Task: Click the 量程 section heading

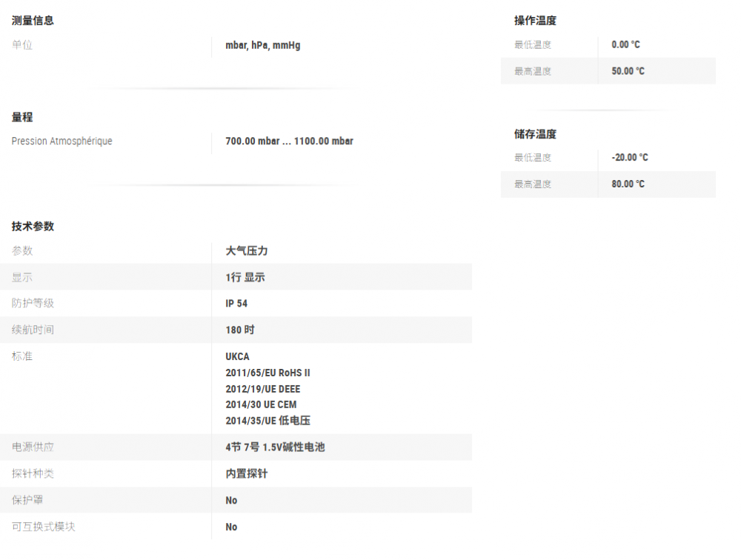Action: [22, 117]
